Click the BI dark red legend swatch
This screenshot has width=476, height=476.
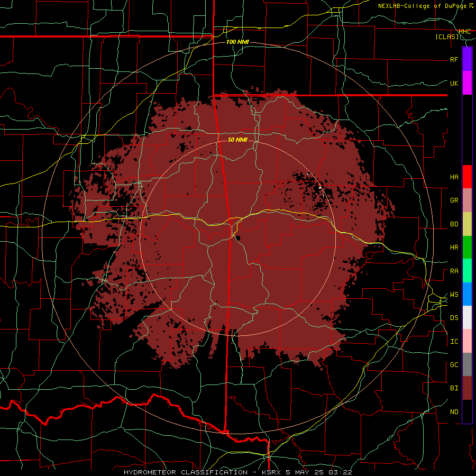467,388
